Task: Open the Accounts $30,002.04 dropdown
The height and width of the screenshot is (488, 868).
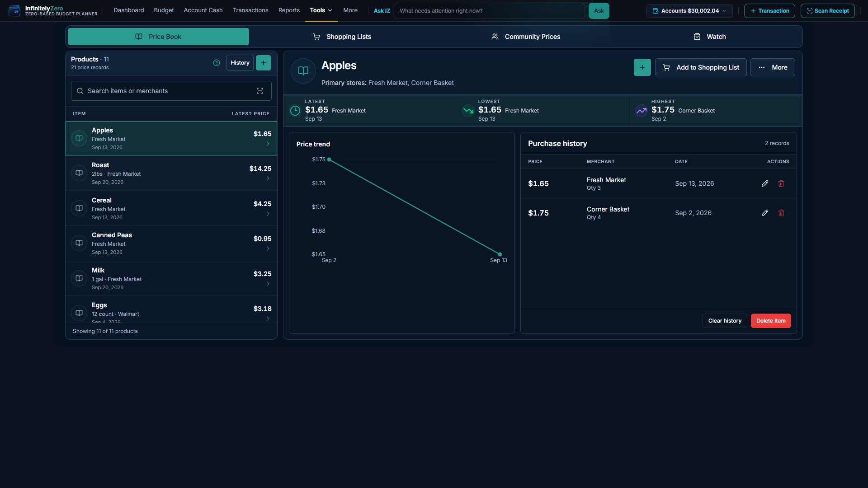Action: (689, 11)
